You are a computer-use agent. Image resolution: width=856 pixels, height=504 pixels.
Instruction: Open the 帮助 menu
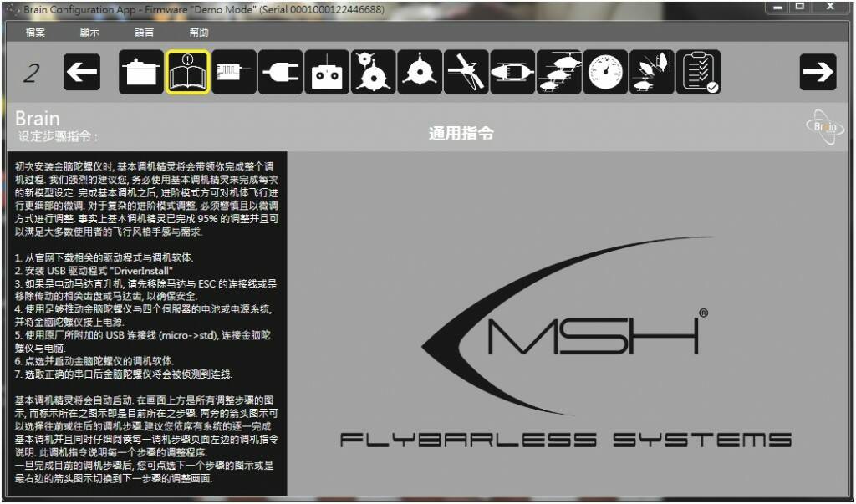click(199, 33)
